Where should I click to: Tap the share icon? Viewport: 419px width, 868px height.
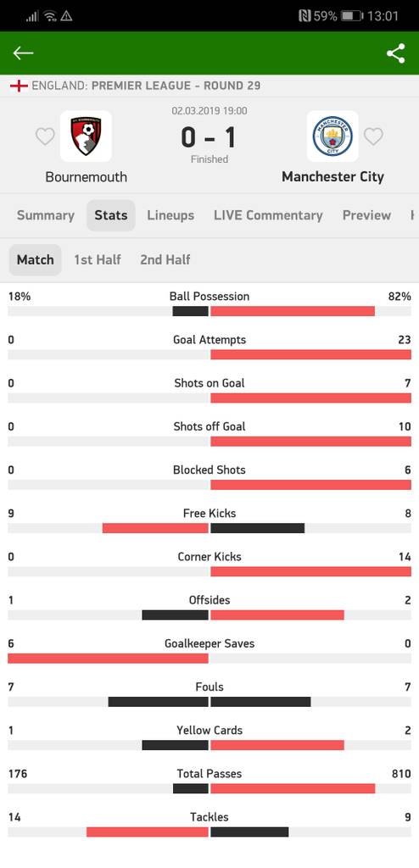(396, 53)
